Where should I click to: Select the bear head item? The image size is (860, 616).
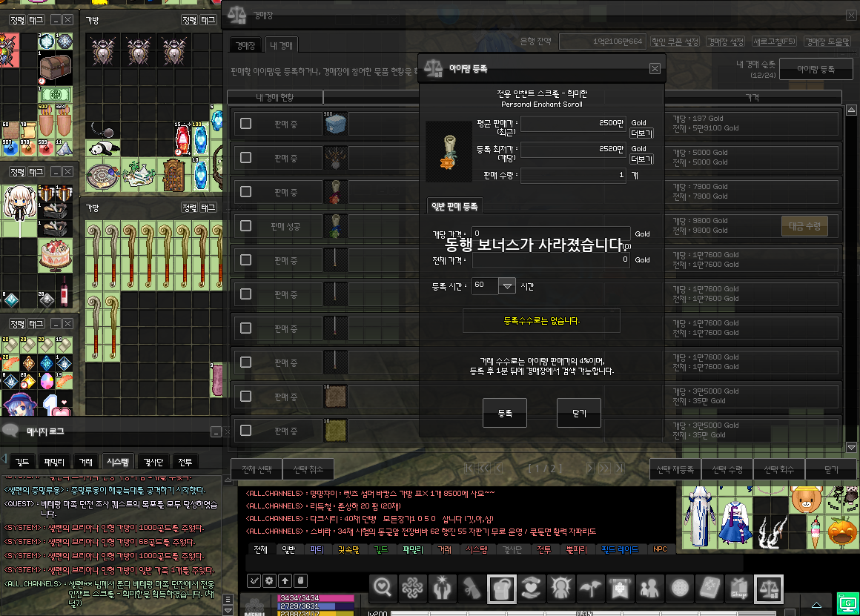tap(807, 499)
